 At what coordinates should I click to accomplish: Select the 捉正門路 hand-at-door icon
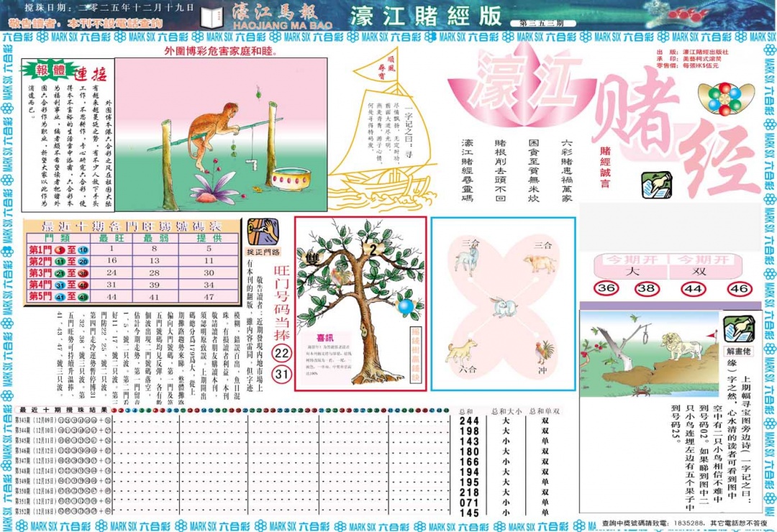[x=263, y=231]
